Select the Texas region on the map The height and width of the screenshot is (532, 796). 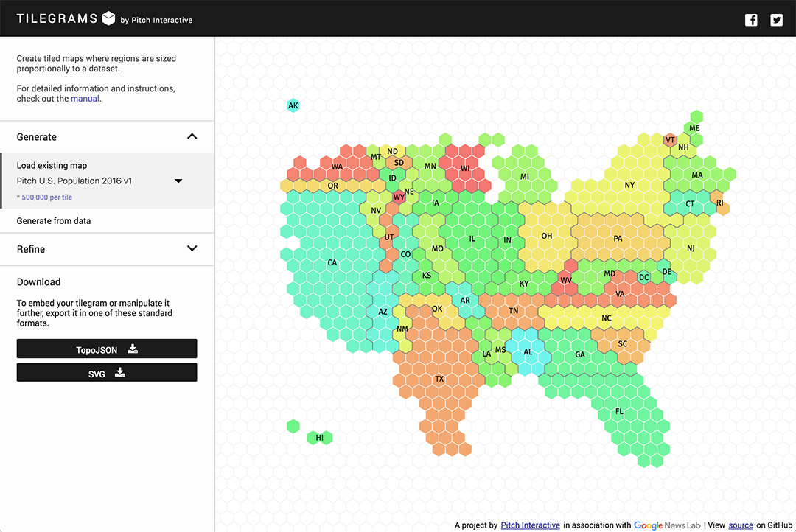click(440, 378)
